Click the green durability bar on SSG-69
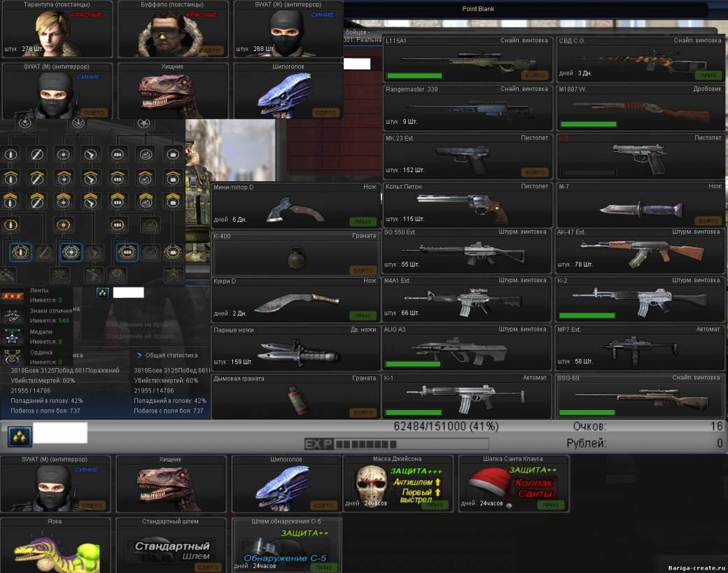The width and height of the screenshot is (728, 573). [x=587, y=412]
